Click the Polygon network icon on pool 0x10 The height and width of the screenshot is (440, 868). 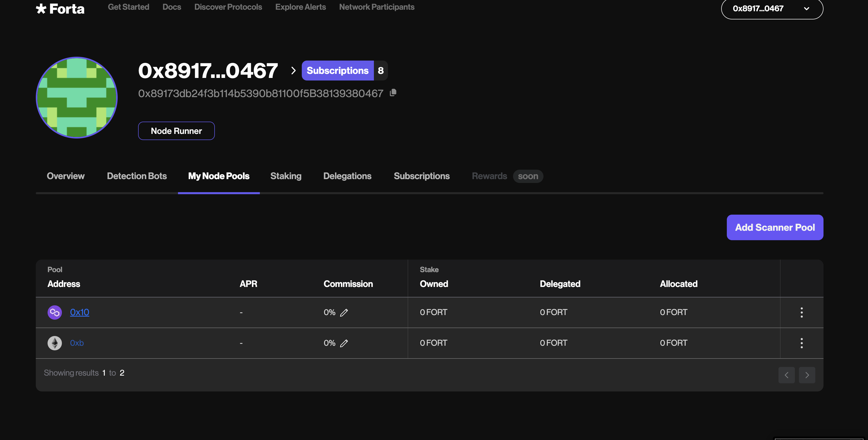pos(54,312)
